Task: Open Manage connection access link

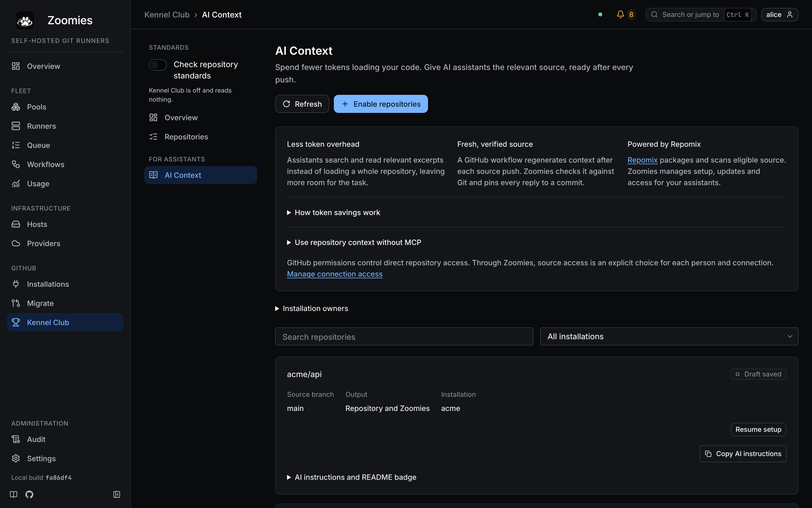Action: tap(335, 274)
